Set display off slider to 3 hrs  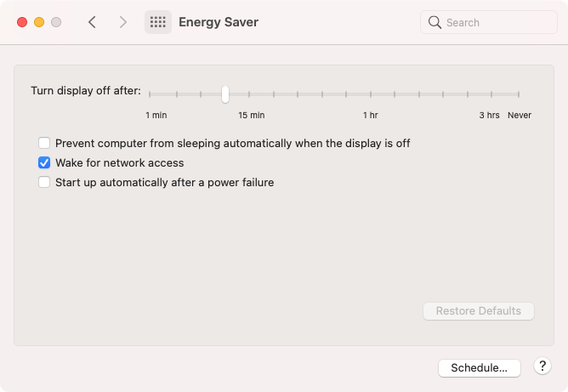(x=491, y=94)
